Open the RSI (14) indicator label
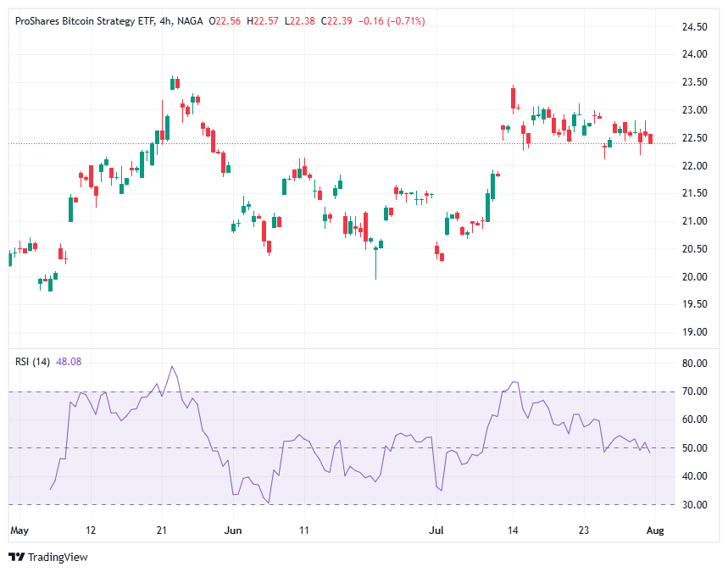The image size is (728, 572). click(32, 362)
